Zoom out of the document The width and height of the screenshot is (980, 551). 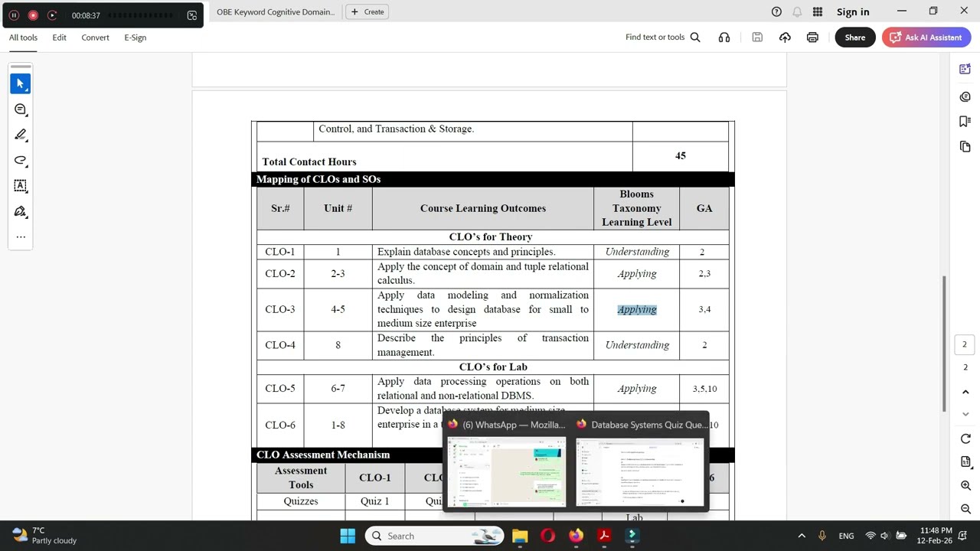tap(965, 509)
